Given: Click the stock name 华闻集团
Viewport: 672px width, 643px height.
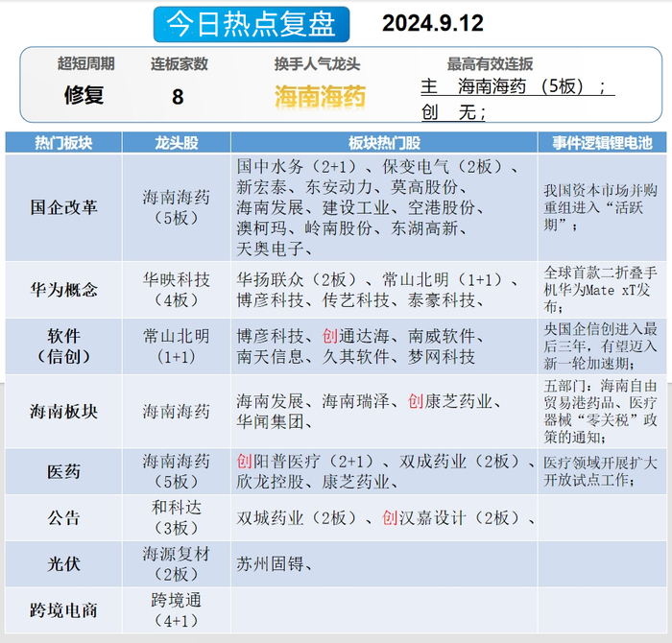Looking at the screenshot, I should point(270,422).
